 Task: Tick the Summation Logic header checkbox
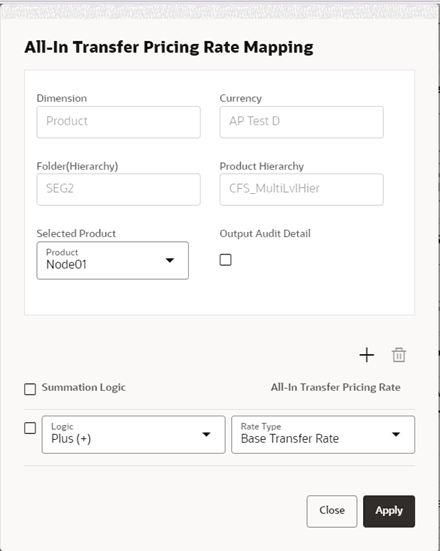[x=30, y=389]
